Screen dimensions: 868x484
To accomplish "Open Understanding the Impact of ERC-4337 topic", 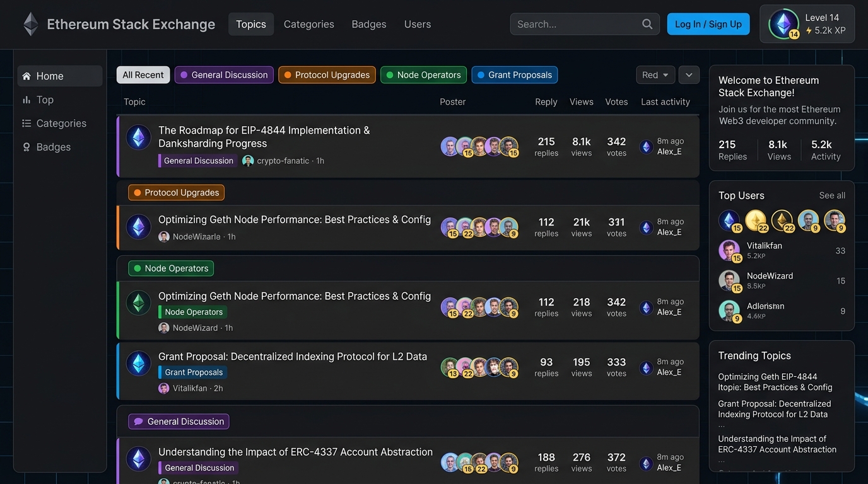I will click(295, 452).
